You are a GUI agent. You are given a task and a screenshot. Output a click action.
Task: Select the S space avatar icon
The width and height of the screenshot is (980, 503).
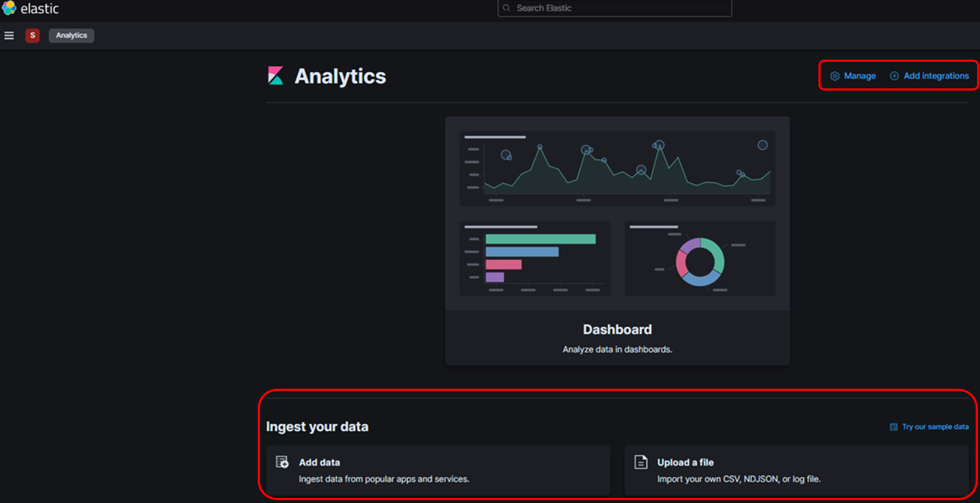click(32, 34)
